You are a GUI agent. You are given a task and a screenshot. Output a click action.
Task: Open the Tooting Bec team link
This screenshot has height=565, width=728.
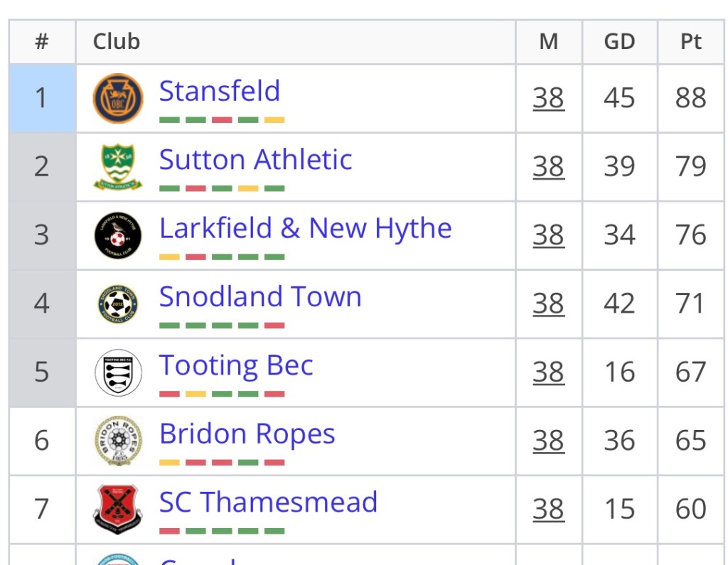236,365
